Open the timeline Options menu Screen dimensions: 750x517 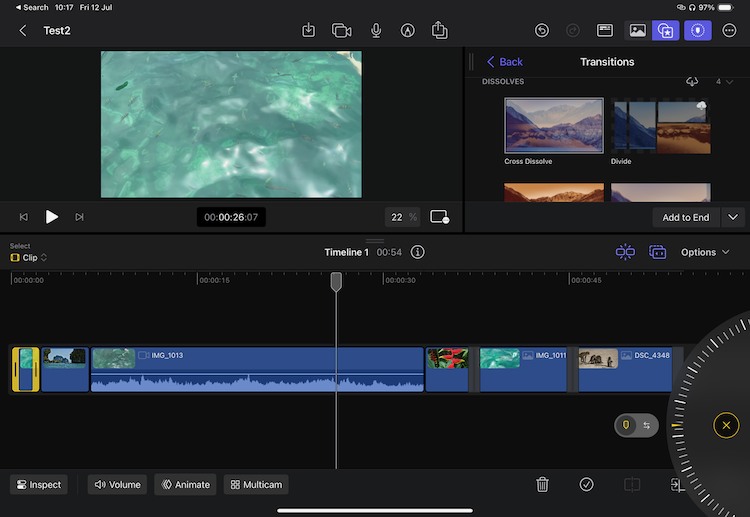coord(705,252)
